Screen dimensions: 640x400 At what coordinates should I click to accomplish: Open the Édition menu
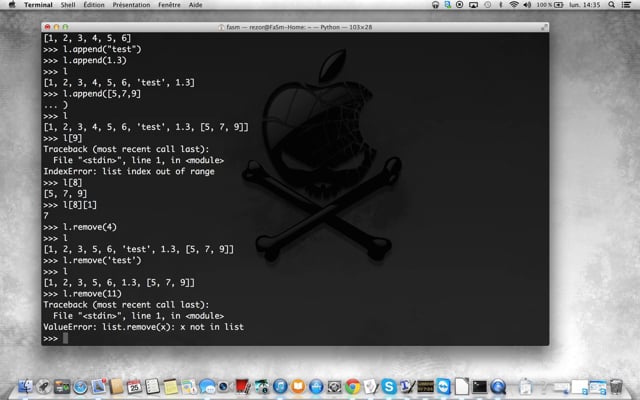point(94,5)
